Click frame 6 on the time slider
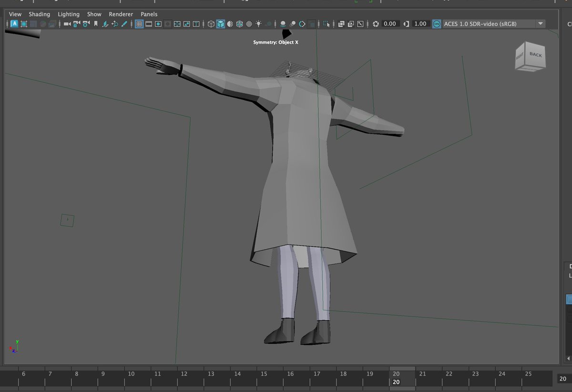 tap(23, 374)
